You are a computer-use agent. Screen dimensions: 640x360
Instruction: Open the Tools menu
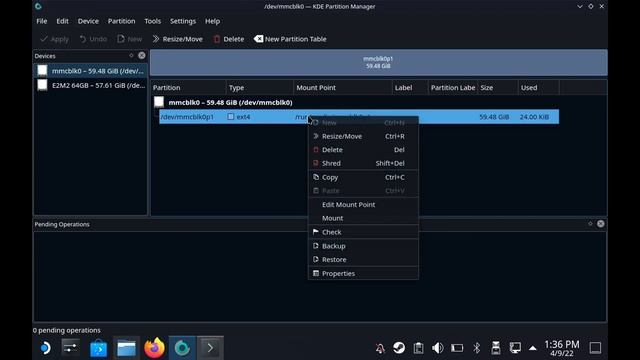click(x=152, y=21)
